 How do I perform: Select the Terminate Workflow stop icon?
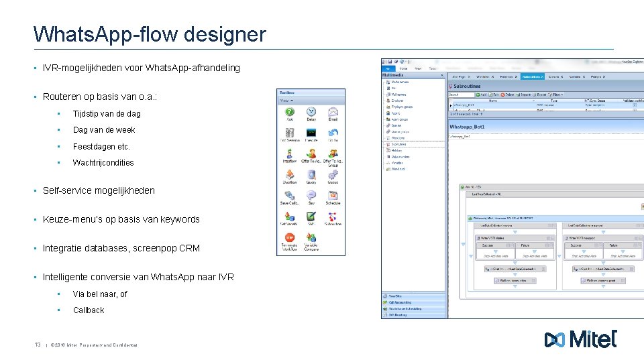(290, 237)
